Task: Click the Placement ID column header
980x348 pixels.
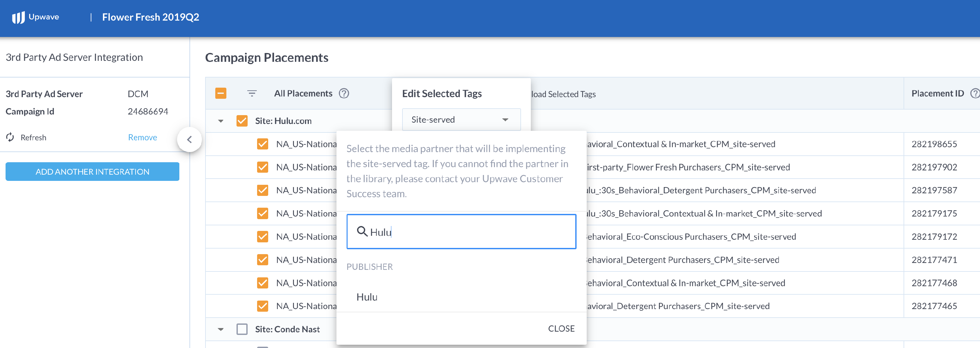Action: pyautogui.click(x=938, y=93)
